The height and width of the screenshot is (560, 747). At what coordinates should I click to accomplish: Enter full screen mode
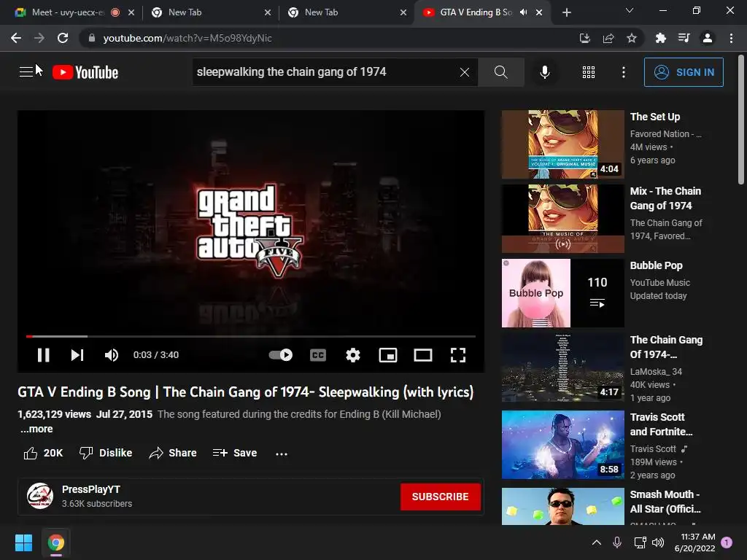pyautogui.click(x=458, y=355)
